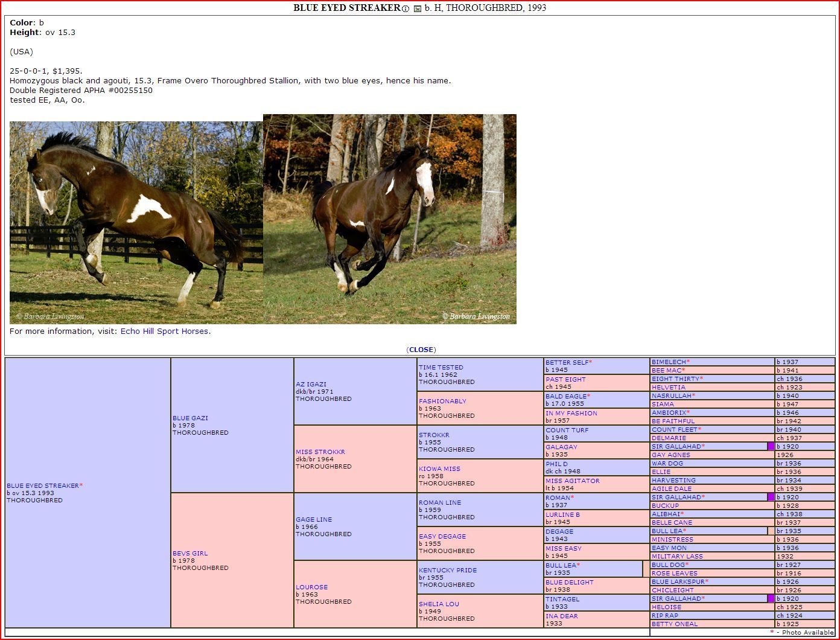The image size is (840, 640).
Task: Open dam BEVS GIRL's pedigree
Action: pos(189,553)
